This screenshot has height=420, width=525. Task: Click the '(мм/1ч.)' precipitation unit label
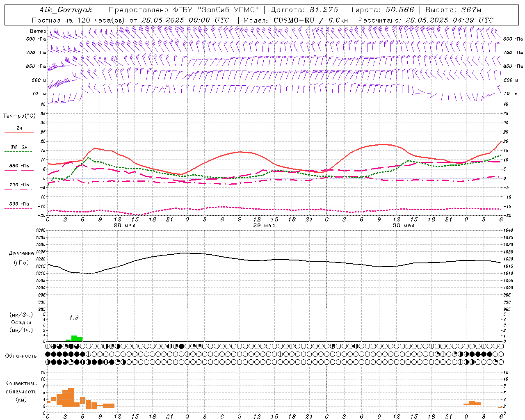click(x=21, y=330)
